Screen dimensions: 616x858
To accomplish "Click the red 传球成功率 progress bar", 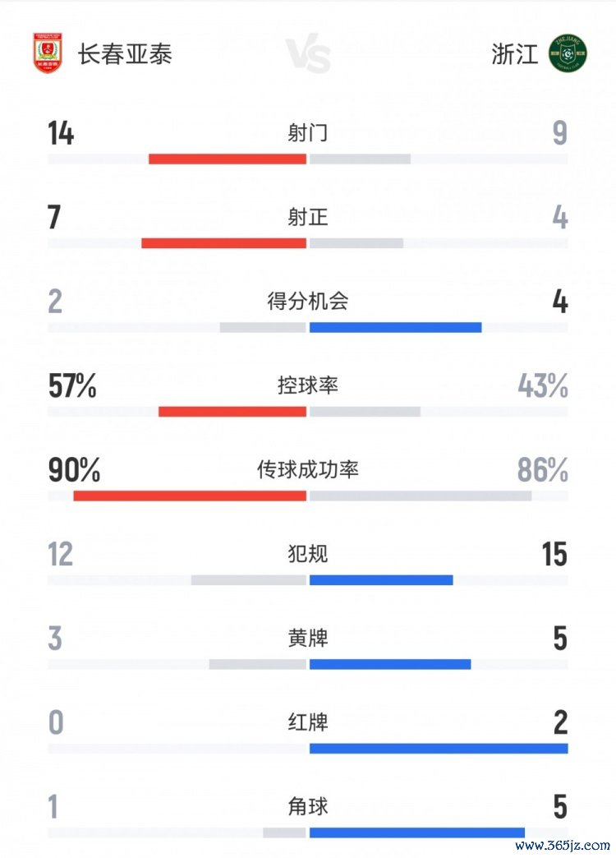I will click(190, 496).
